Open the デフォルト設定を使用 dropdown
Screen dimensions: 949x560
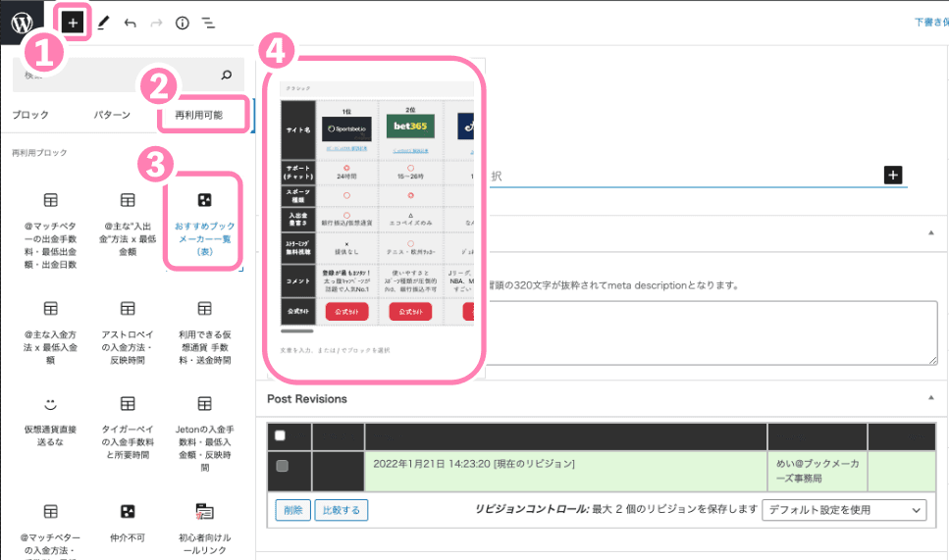844,510
